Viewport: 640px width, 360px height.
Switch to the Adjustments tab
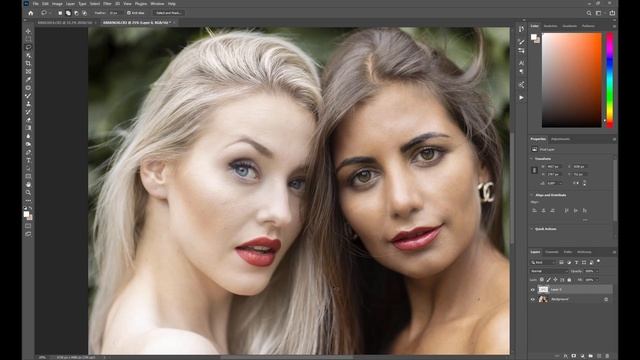pos(560,139)
